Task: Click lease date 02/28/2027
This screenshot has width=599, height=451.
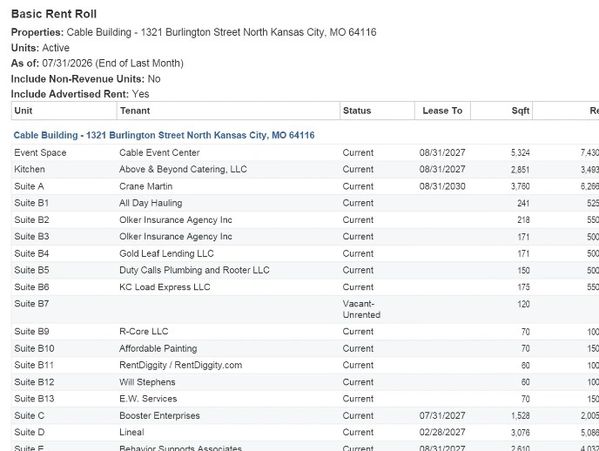Action: pos(442,432)
